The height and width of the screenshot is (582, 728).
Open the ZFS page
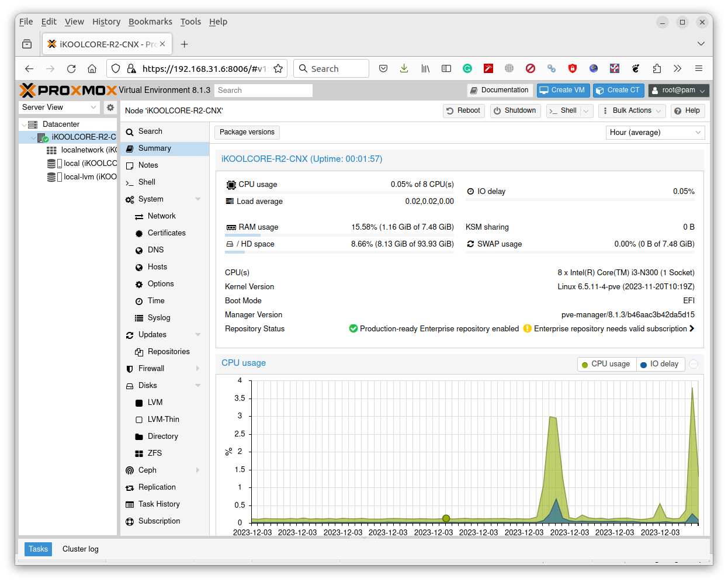pos(154,453)
